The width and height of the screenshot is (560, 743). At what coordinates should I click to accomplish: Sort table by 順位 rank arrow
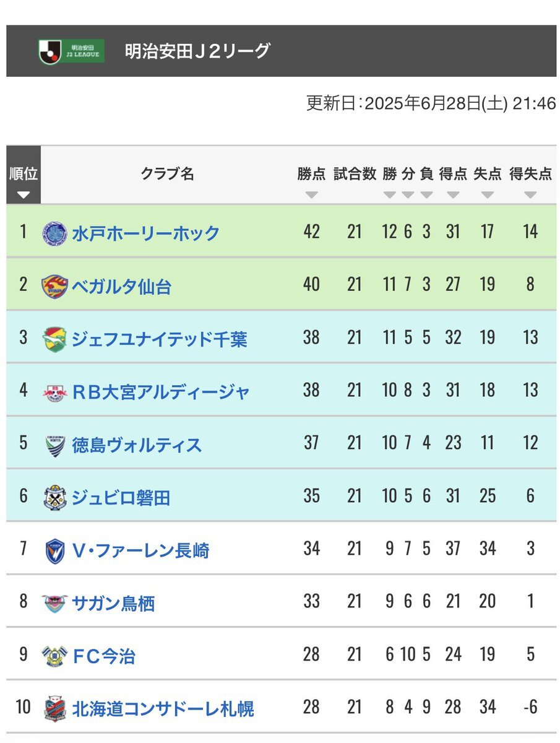click(24, 195)
